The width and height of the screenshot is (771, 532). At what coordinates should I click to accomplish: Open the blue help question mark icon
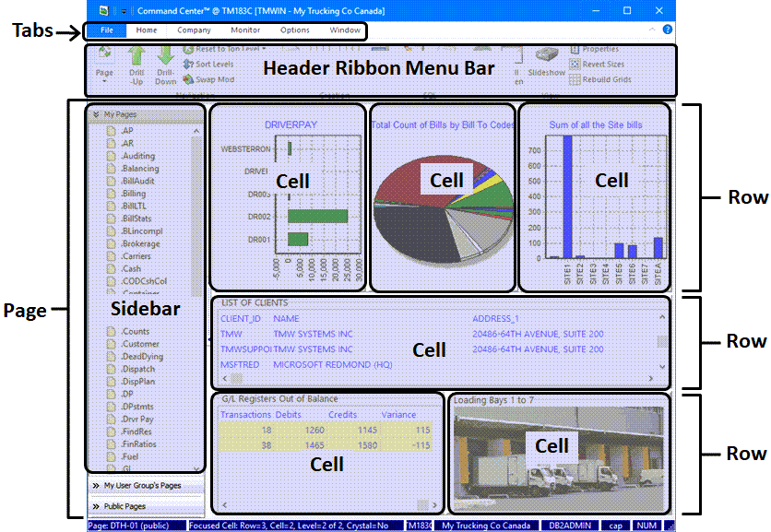668,30
